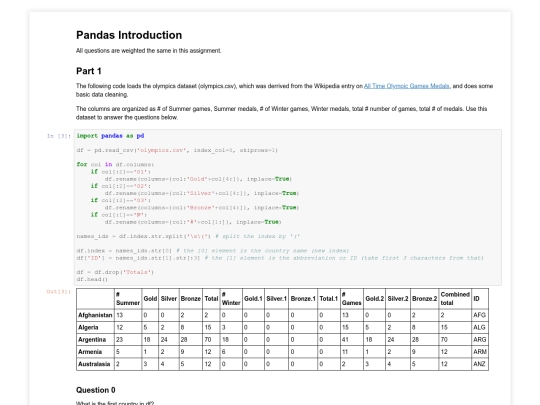The width and height of the screenshot is (540, 405).
Task: Click the Total.1 column header
Action: 329,299
